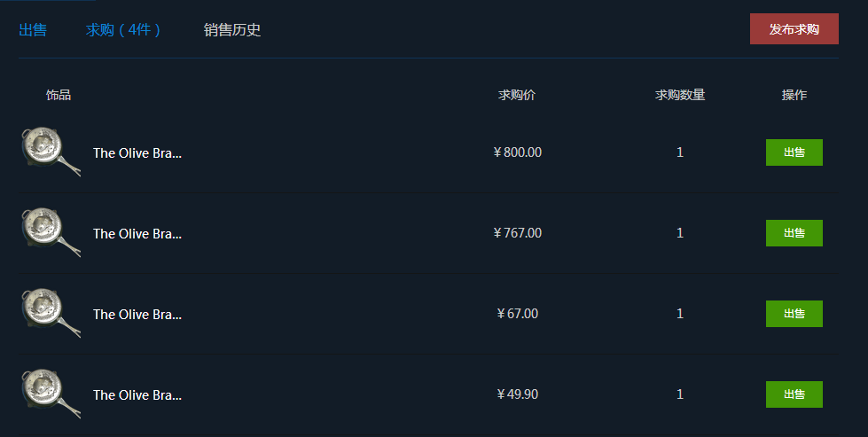This screenshot has height=437, width=868.
Task: Click 出售 button for ¥800.00 offer
Action: tap(794, 152)
